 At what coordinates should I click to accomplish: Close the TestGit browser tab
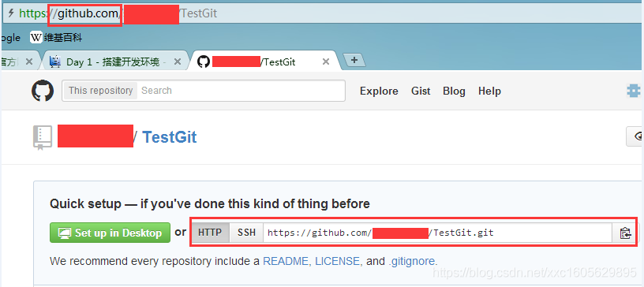326,62
